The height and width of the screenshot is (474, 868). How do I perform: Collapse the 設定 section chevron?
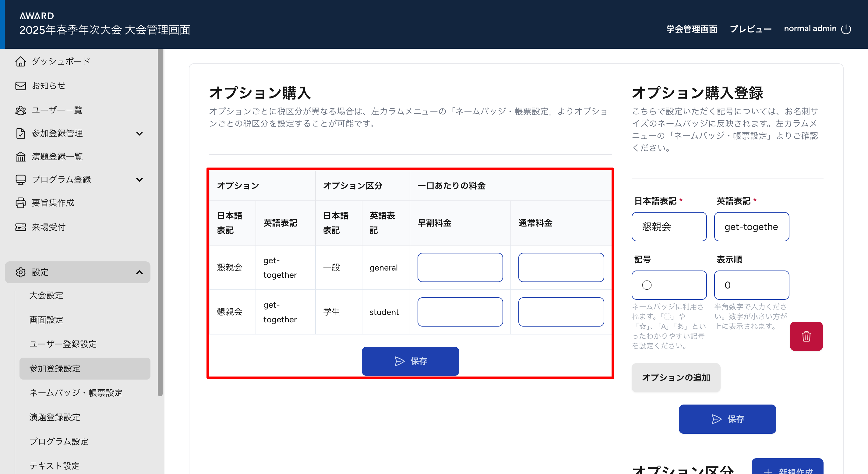click(139, 272)
